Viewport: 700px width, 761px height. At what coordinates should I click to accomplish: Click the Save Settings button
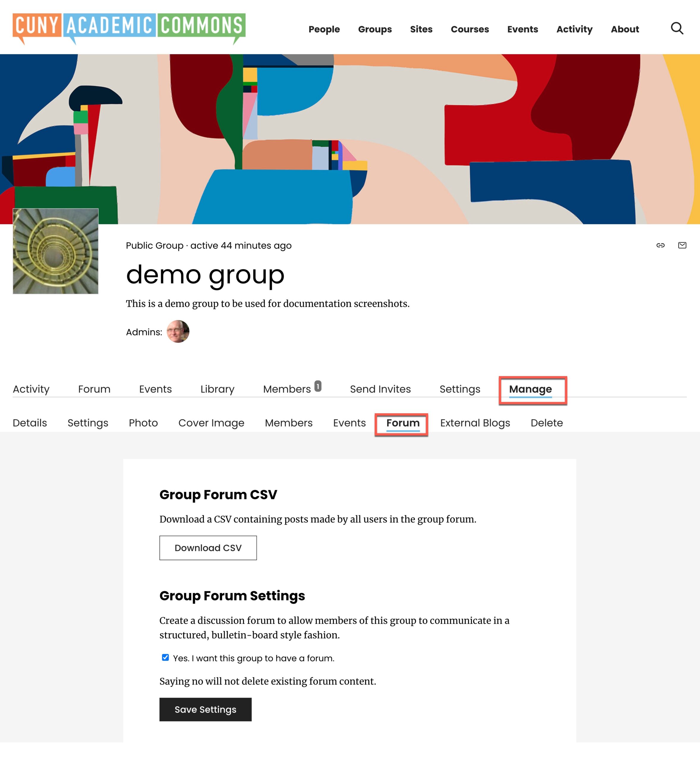coord(205,710)
